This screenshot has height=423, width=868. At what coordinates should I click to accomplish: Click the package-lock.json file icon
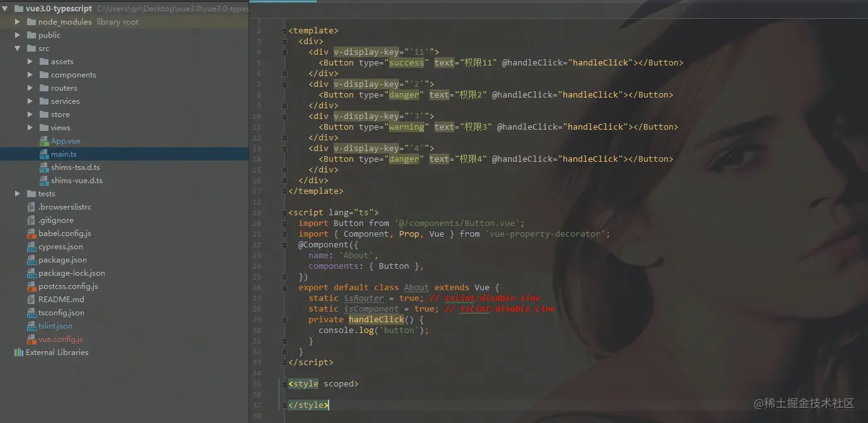coord(31,273)
